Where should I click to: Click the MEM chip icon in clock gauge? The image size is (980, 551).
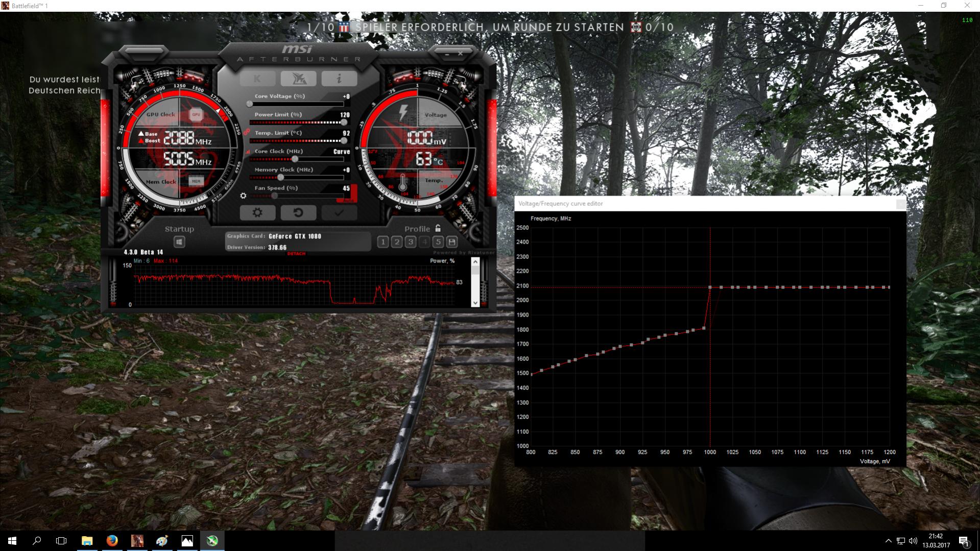196,181
